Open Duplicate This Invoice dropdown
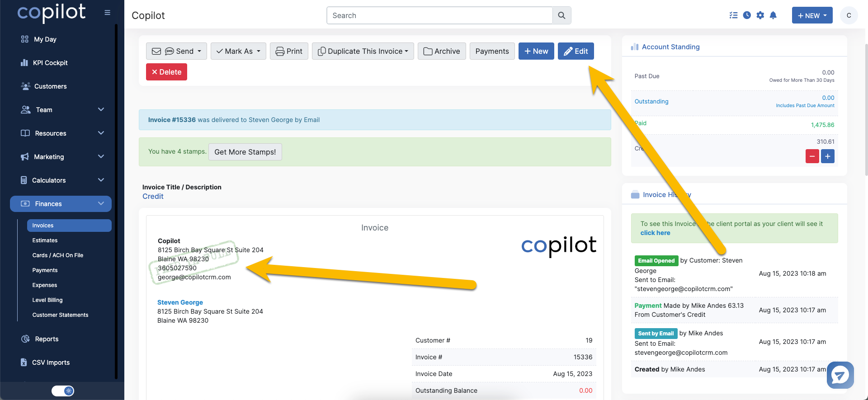Screen dimensions: 868x400 pos(363,51)
